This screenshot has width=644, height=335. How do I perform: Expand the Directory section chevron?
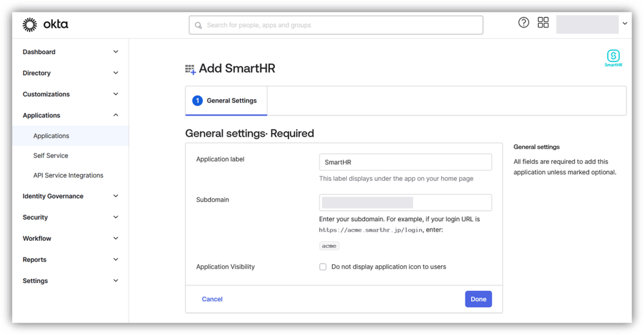(115, 73)
